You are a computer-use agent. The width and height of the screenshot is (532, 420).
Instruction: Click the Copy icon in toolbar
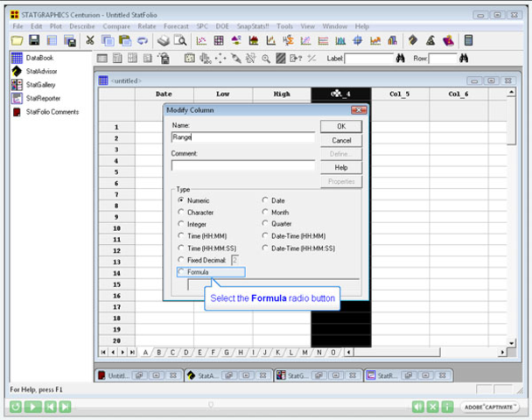coord(108,41)
